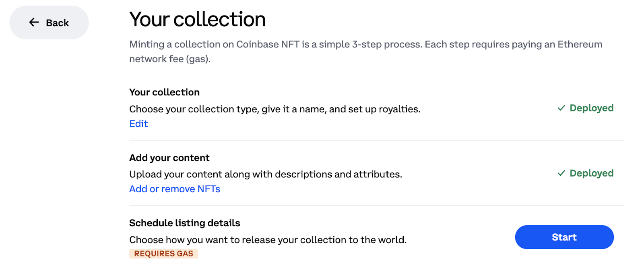Click the REQUIRES GAS badge

(163, 254)
